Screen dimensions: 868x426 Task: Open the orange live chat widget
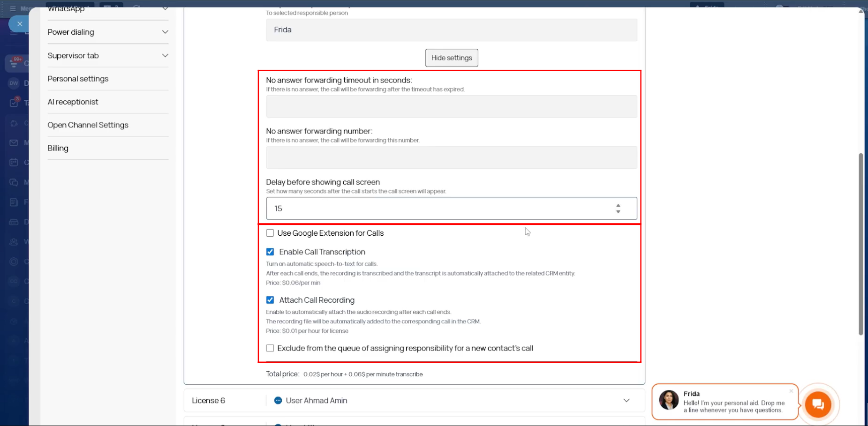[818, 404]
